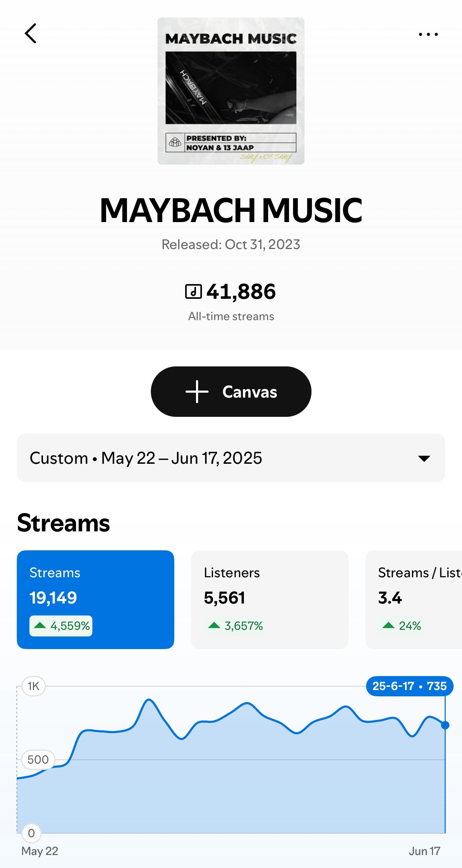Open the three-dot more options menu

pos(428,34)
